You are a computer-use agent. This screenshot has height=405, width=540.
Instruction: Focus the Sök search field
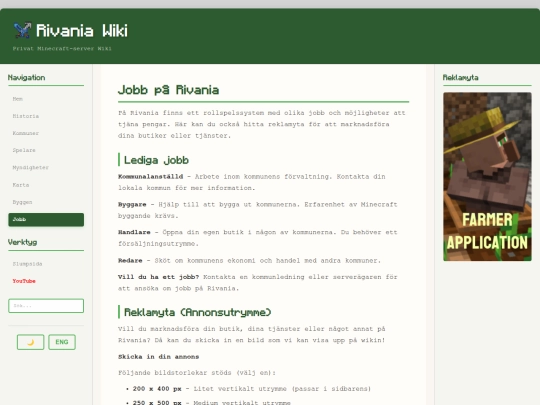[x=46, y=306]
